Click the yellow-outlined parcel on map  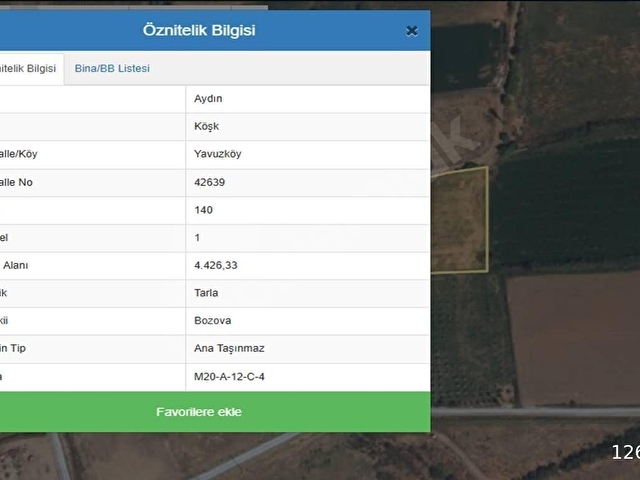459,220
